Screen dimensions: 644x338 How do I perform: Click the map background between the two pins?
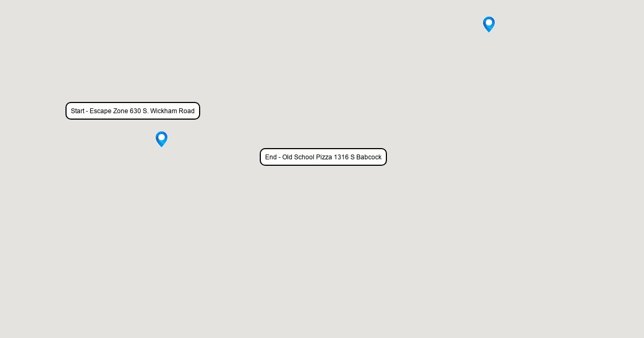325,82
